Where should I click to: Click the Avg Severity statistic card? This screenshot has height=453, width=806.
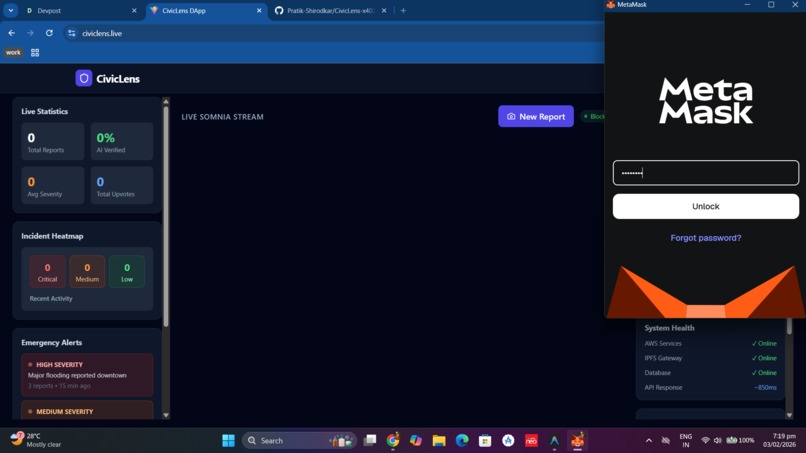(52, 185)
